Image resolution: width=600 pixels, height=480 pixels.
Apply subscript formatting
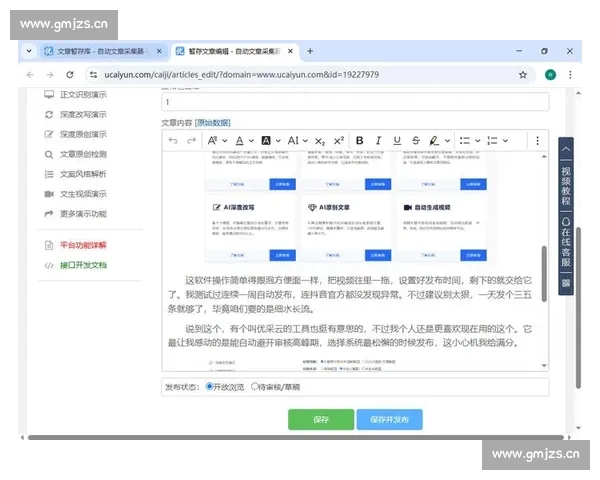pyautogui.click(x=320, y=141)
